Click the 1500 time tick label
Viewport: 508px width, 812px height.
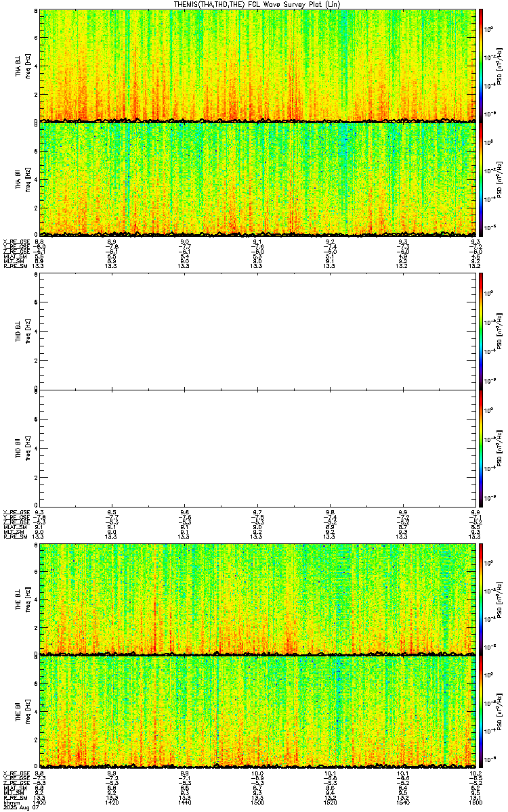[x=257, y=804]
